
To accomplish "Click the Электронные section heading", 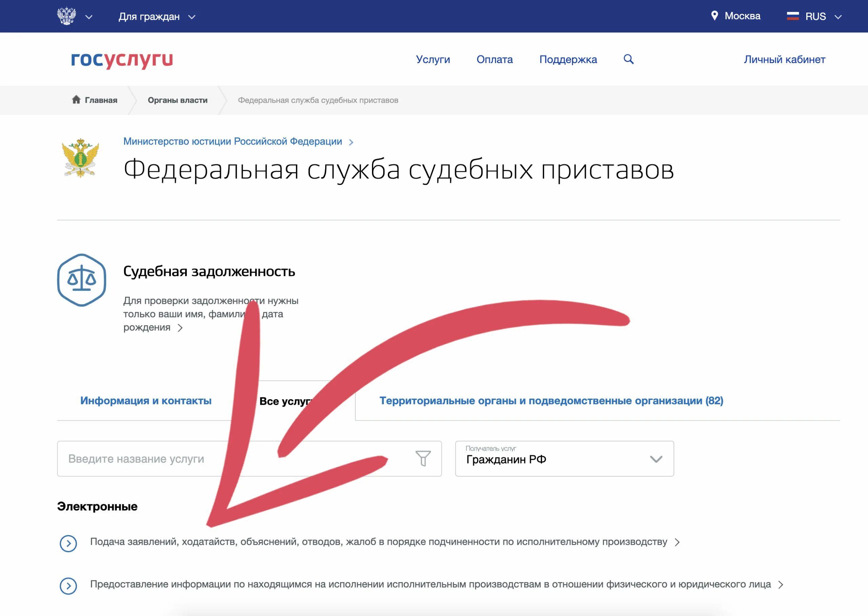I will point(97,506).
